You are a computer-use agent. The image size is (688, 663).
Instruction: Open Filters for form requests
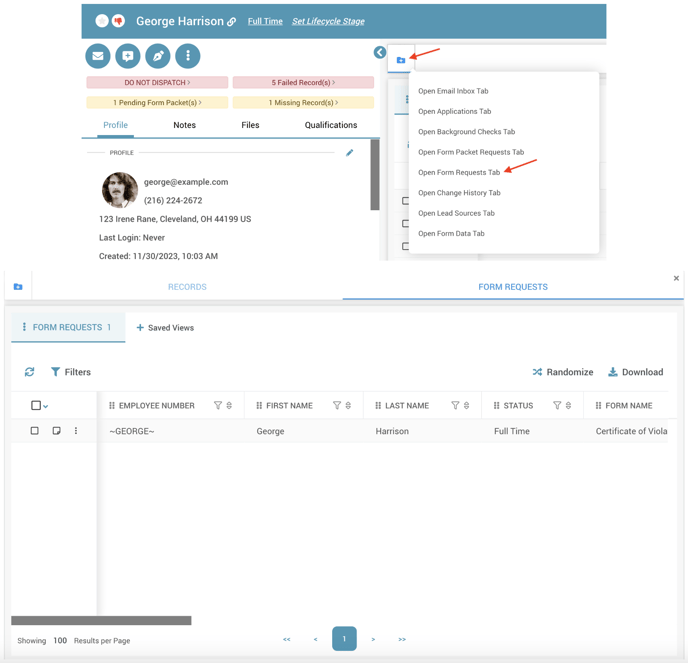(71, 372)
